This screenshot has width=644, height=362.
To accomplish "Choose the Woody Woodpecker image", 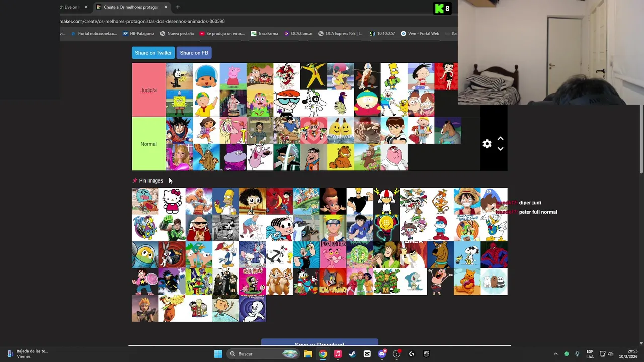I will point(225,255).
